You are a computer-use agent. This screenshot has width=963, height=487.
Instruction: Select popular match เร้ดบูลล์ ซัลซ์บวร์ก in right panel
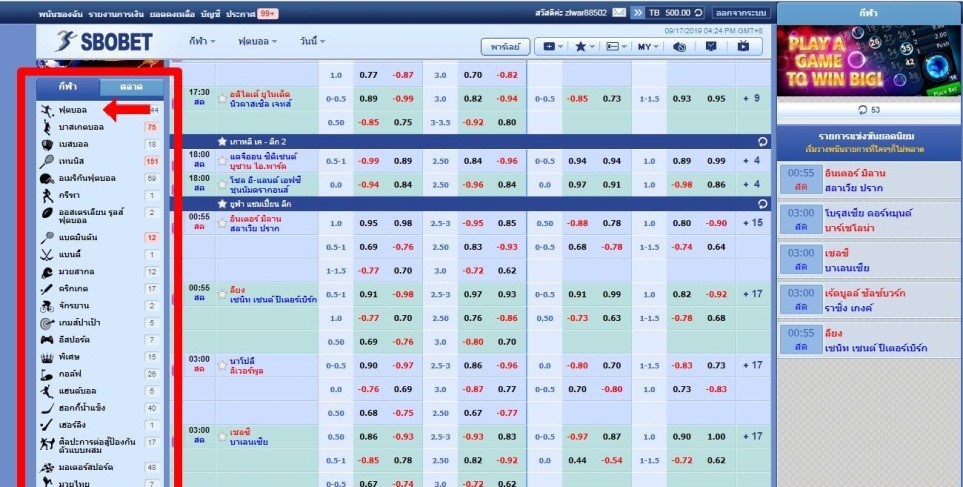click(x=870, y=300)
